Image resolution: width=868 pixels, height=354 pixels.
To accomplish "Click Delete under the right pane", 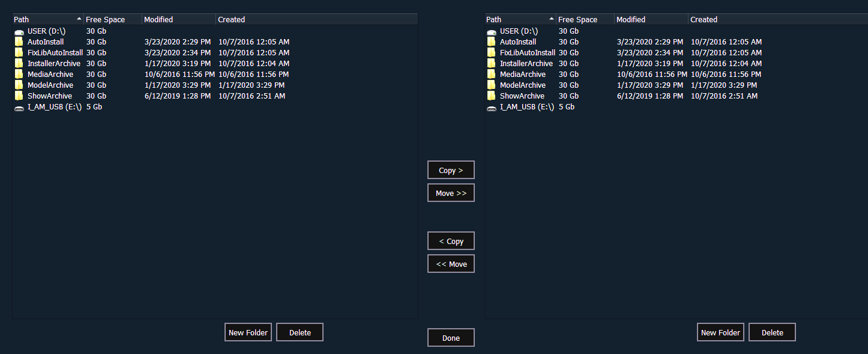I will [772, 332].
